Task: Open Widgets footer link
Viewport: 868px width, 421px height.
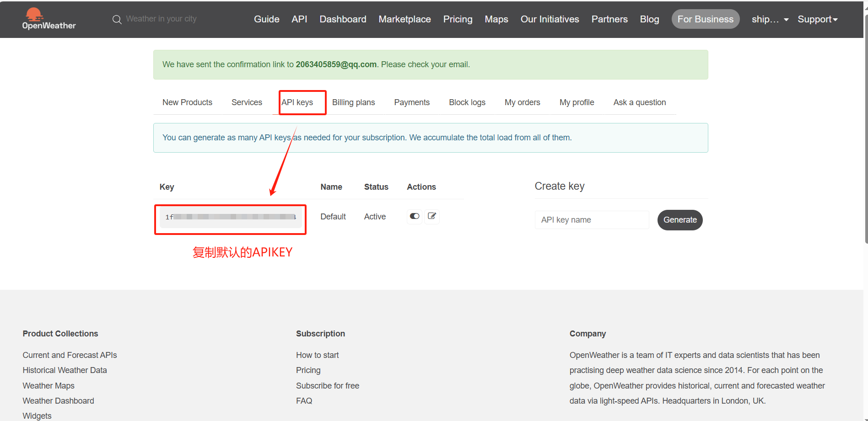Action: coord(37,416)
